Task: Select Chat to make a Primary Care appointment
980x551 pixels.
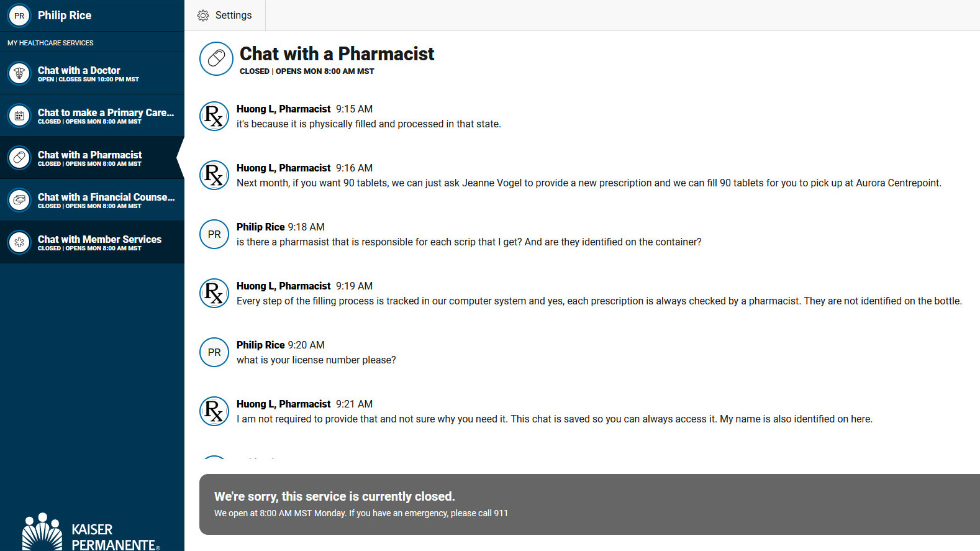Action: pyautogui.click(x=92, y=116)
